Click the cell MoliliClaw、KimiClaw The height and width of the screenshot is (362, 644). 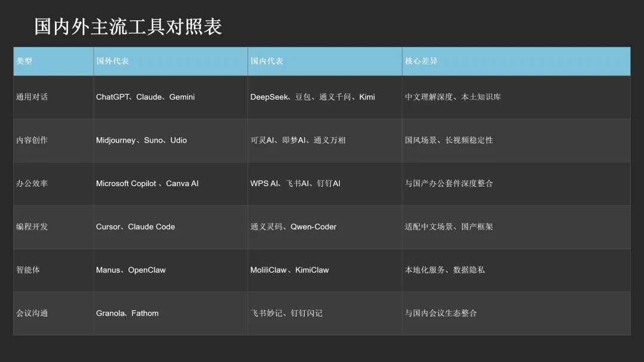[325, 270]
